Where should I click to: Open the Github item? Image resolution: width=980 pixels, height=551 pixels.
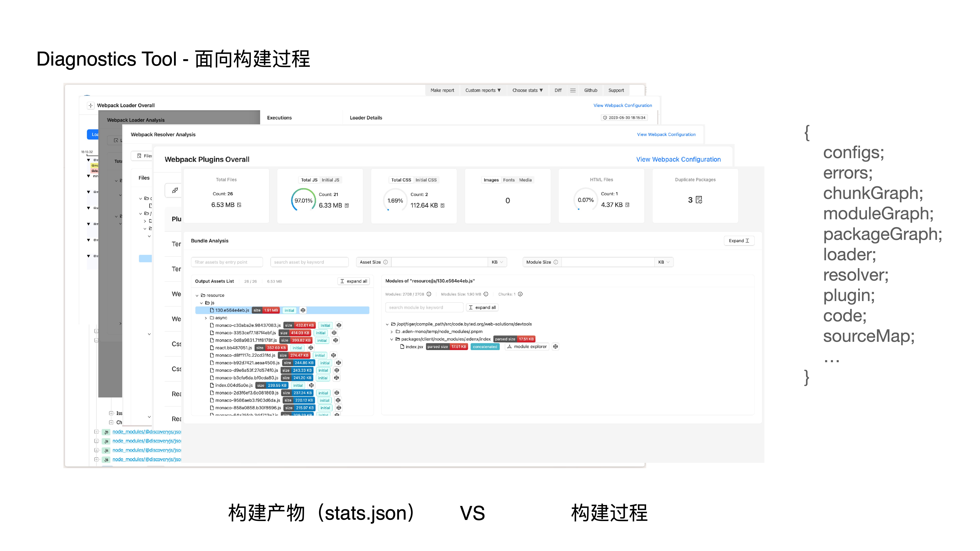point(590,91)
